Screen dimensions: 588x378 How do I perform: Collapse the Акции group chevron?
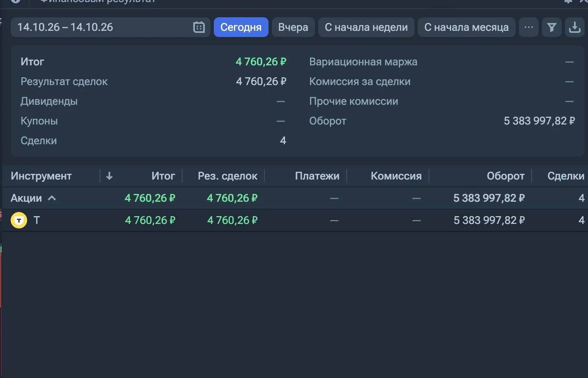(x=52, y=198)
